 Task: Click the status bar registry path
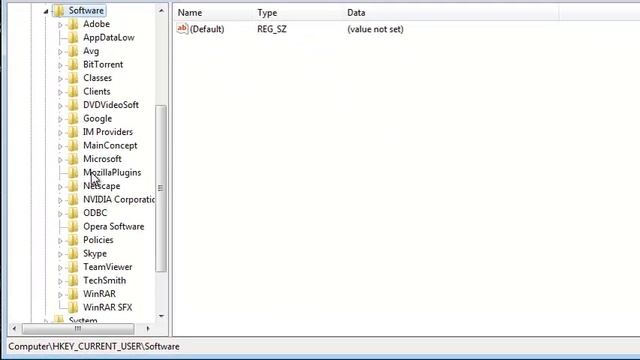click(x=94, y=346)
